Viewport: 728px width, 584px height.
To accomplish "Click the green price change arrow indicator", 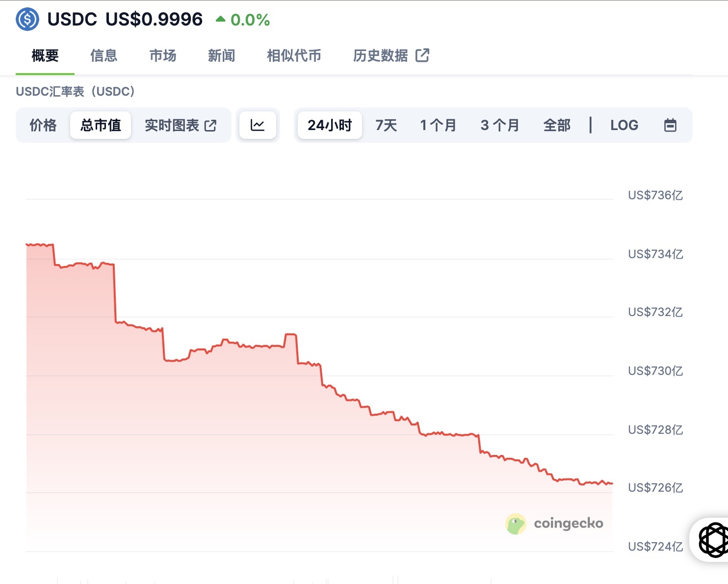I will point(220,19).
